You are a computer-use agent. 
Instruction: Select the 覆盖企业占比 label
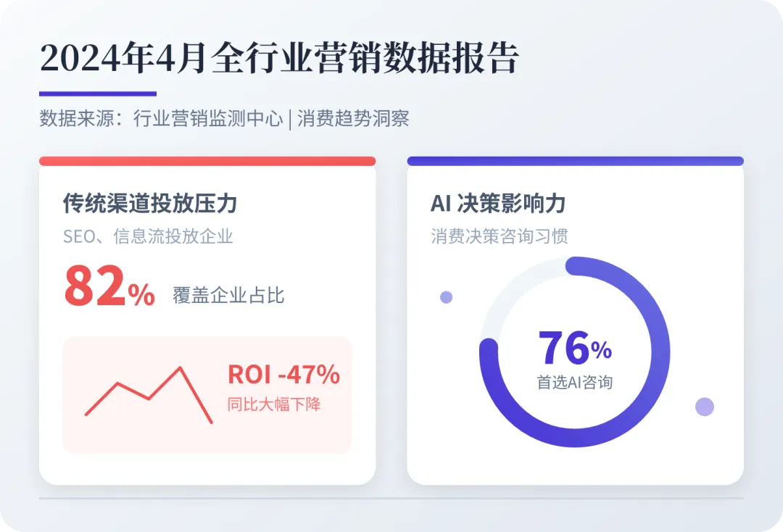[228, 296]
